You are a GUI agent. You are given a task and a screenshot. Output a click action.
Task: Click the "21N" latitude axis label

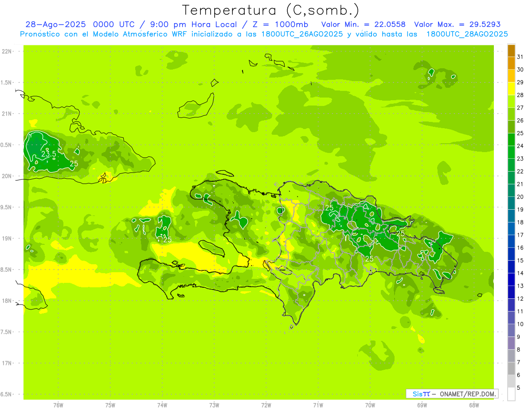6,114
